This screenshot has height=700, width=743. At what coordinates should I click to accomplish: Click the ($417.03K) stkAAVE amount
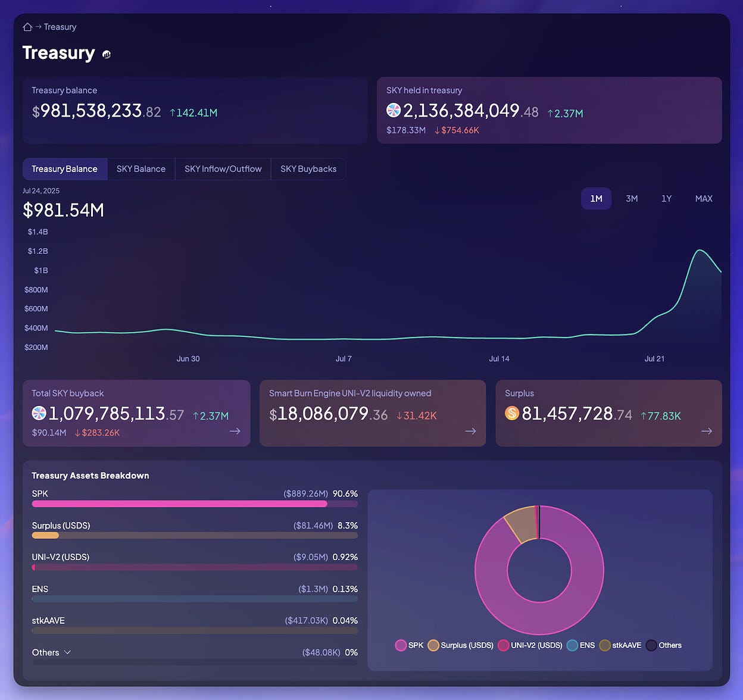[x=307, y=621]
